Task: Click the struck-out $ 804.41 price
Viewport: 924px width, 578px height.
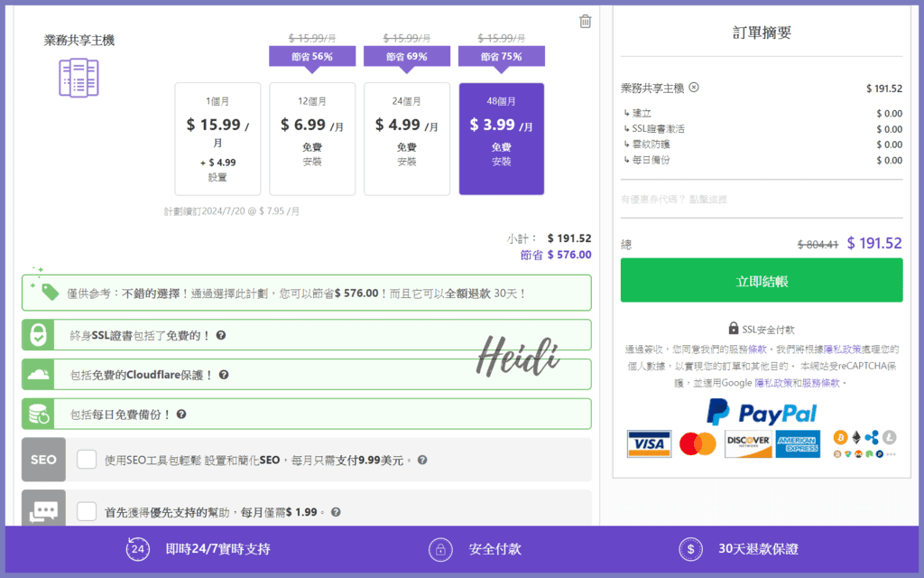Action: [818, 244]
